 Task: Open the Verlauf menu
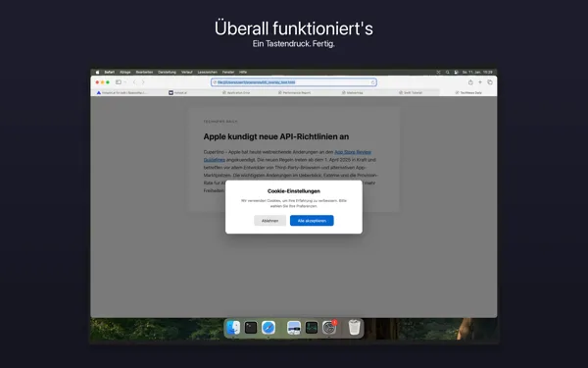[187, 72]
